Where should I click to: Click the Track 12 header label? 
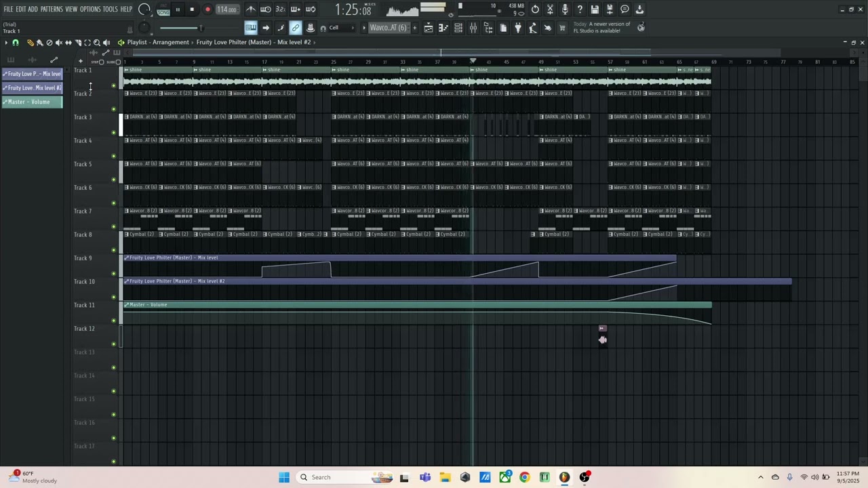[84, 329]
